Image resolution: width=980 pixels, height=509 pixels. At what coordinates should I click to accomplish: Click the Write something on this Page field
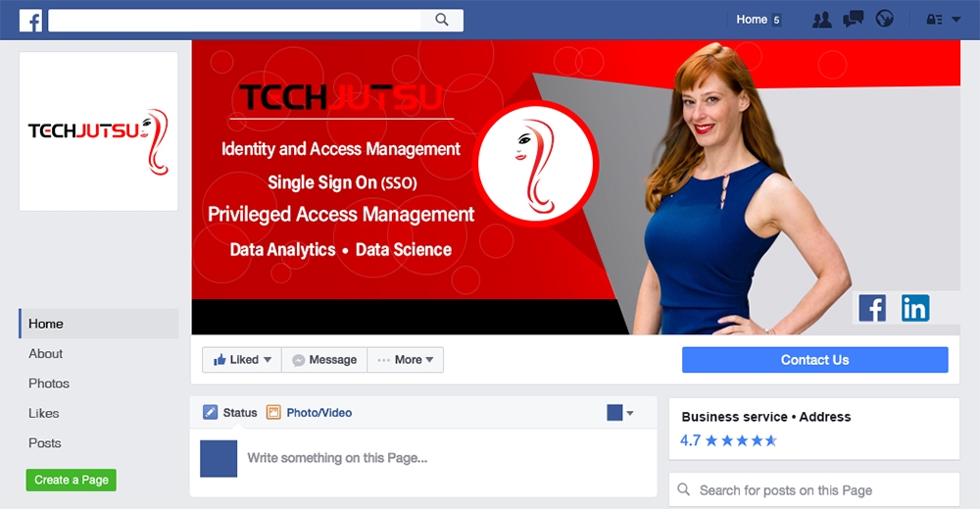[337, 458]
